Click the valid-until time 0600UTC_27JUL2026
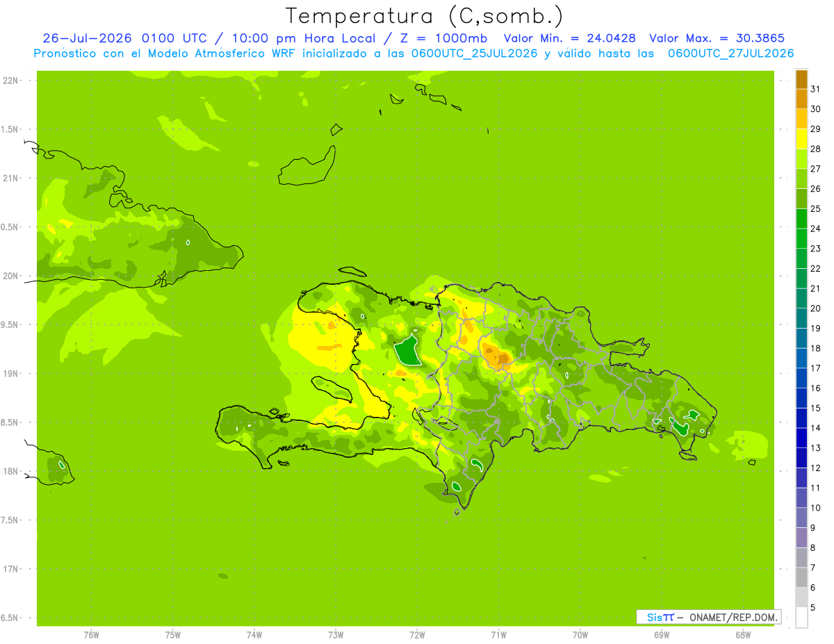The height and width of the screenshot is (644, 834). 731,53
